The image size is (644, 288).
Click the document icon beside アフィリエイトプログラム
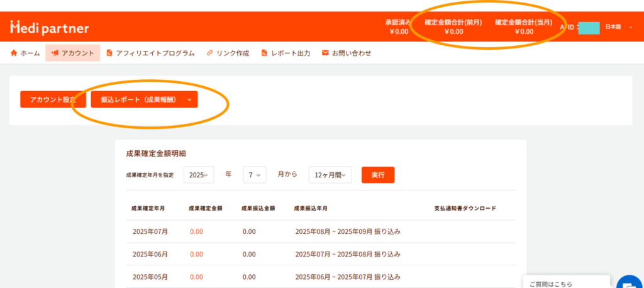pos(109,53)
